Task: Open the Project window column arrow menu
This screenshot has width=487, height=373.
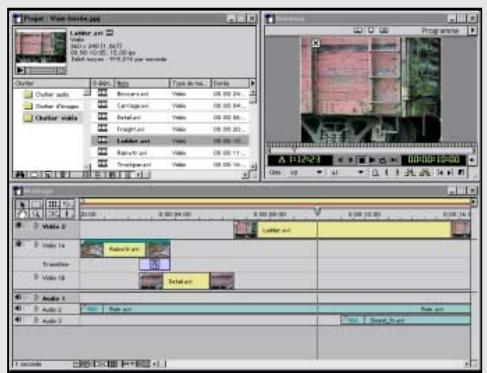Action: click(x=252, y=83)
